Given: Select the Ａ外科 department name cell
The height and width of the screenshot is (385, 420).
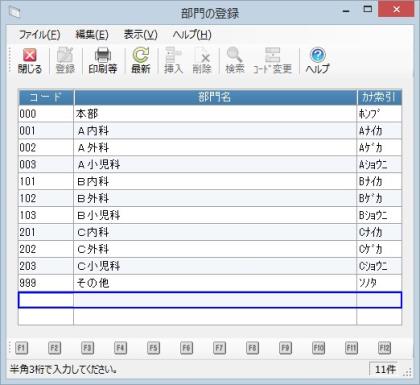Looking at the screenshot, I should point(215,148).
